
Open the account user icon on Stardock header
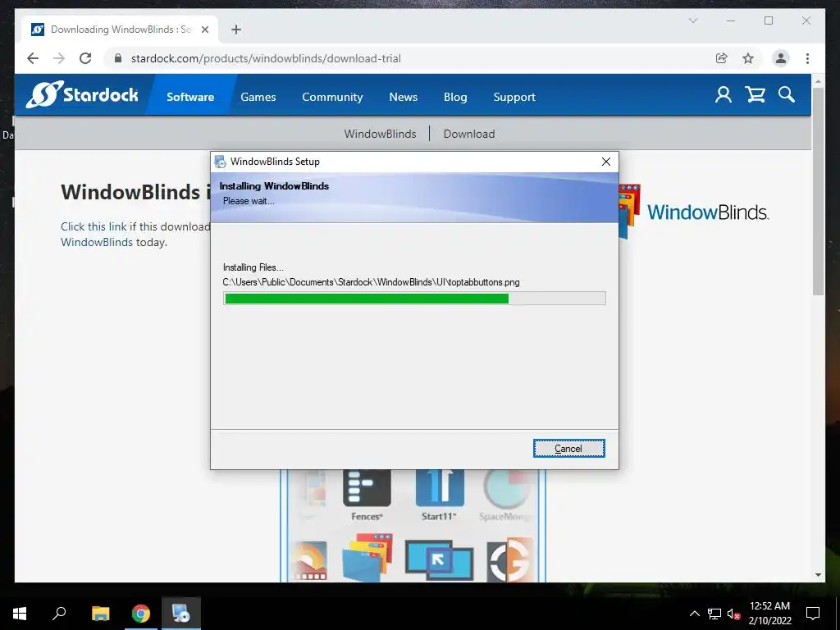click(x=724, y=95)
